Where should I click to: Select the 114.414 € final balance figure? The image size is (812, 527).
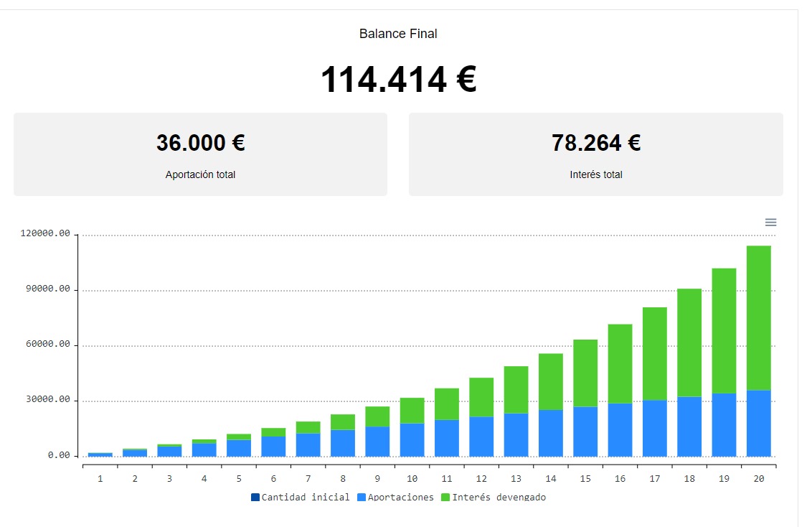click(398, 79)
